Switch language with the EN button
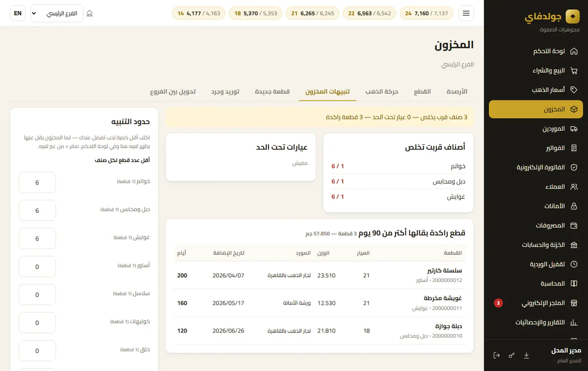The image size is (588, 371). [18, 13]
